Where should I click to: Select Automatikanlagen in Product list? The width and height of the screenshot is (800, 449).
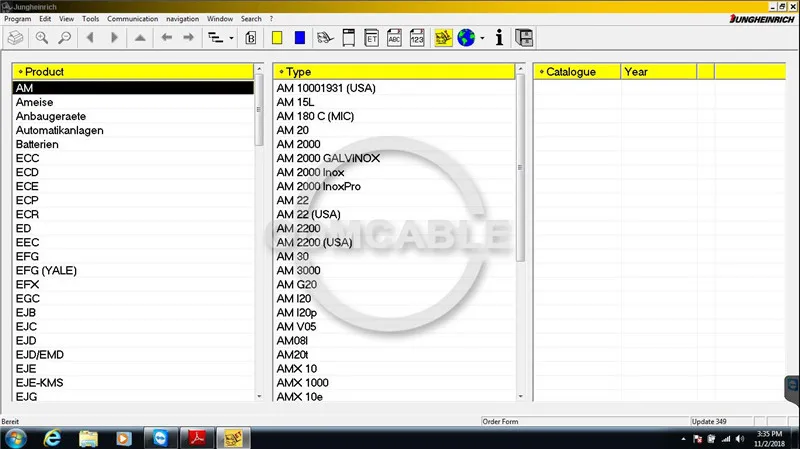133,130
